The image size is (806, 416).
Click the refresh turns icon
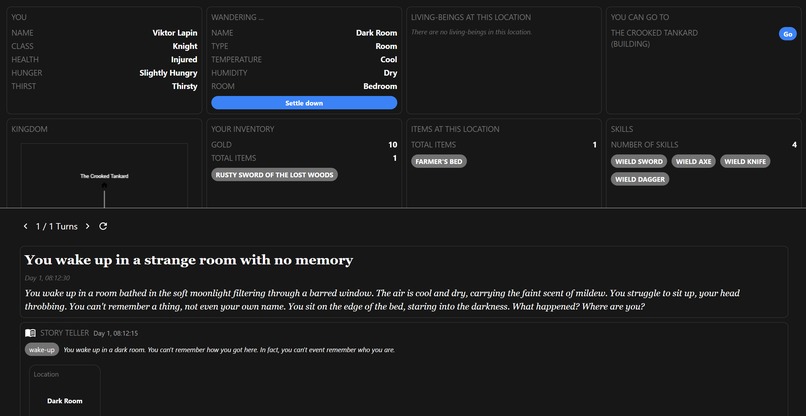[x=103, y=226]
